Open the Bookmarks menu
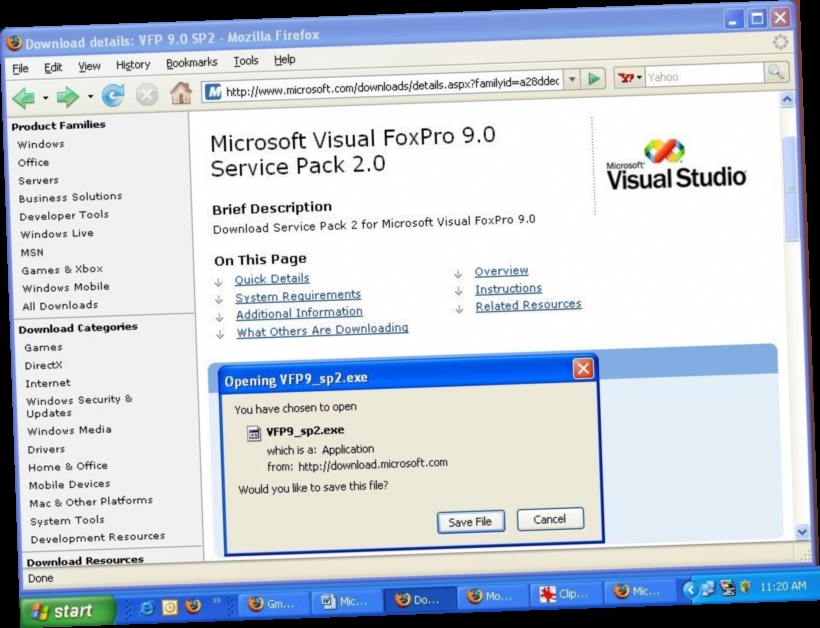 (191, 63)
